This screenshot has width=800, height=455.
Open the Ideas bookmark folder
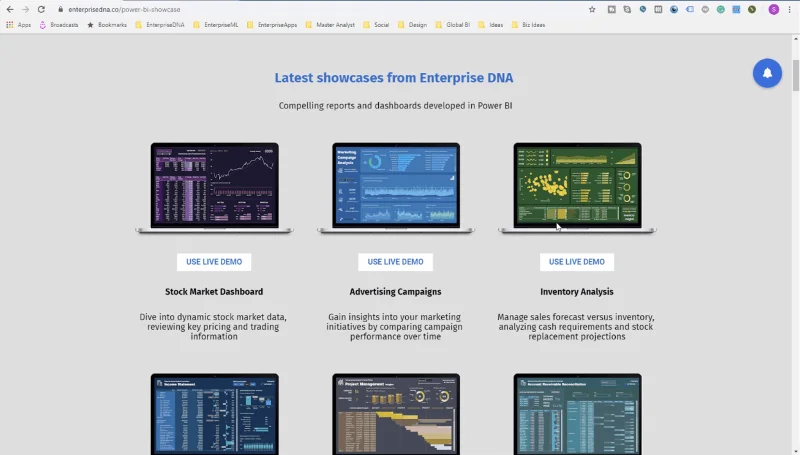point(490,24)
